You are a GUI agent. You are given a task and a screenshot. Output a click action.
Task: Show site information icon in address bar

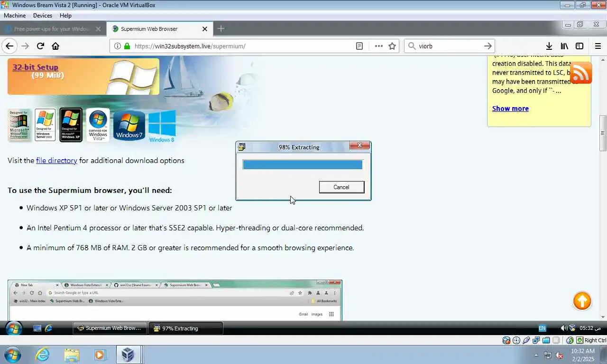pyautogui.click(x=117, y=46)
